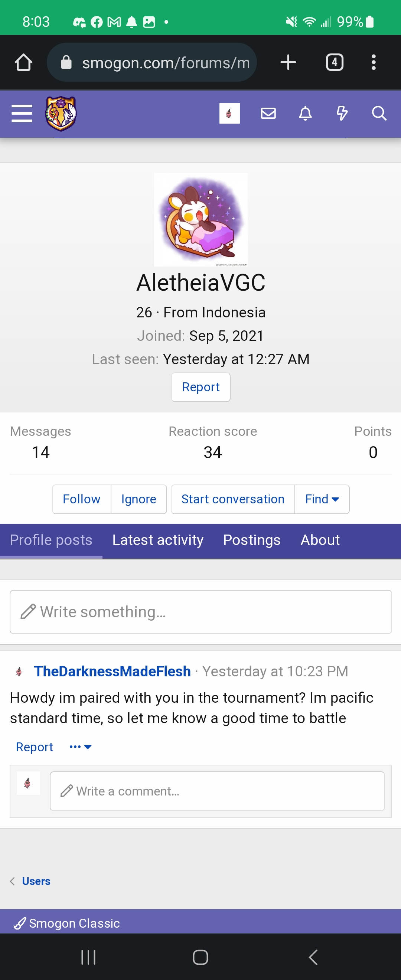
Task: Expand the Find dropdown button
Action: [x=322, y=499]
